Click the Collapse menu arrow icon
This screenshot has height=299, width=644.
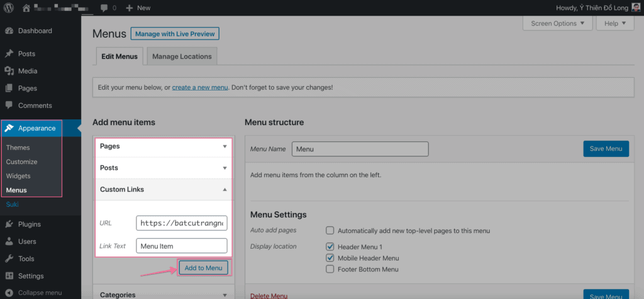click(9, 293)
